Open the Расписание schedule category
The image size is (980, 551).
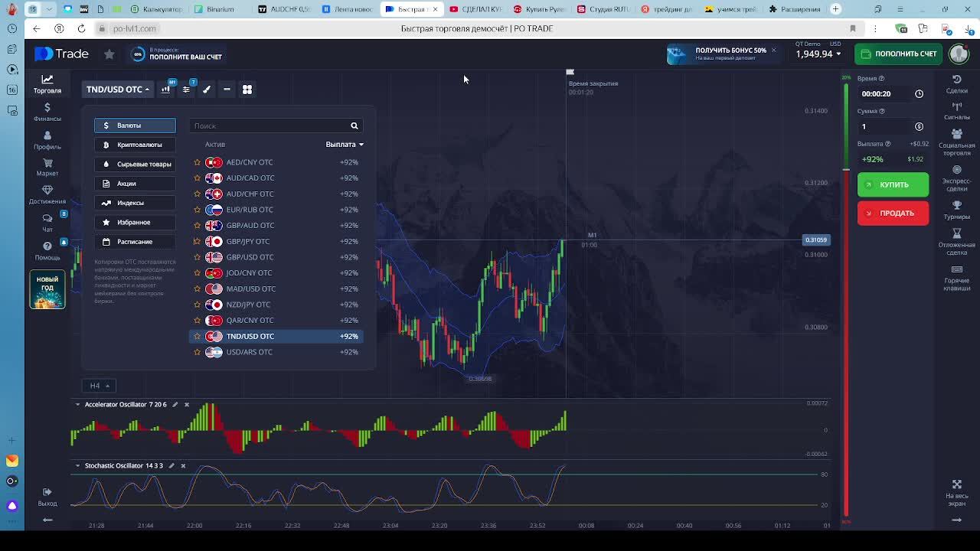(x=135, y=242)
